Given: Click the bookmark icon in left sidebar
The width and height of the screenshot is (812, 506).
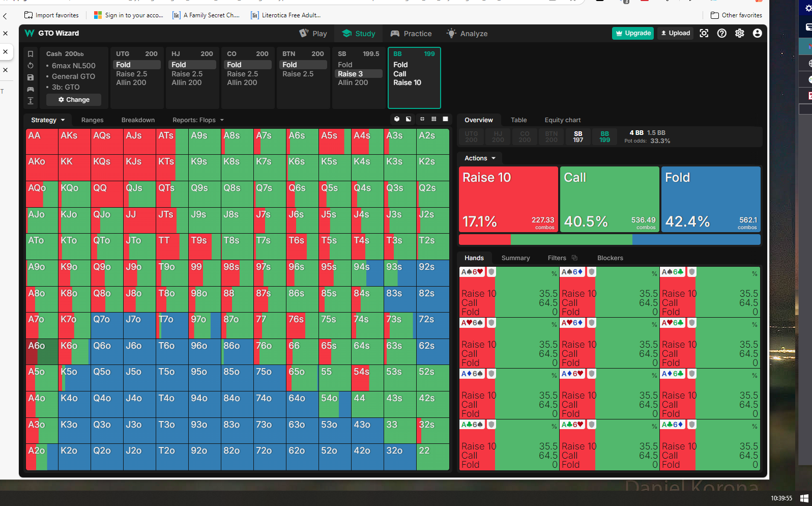Looking at the screenshot, I should click(31, 54).
